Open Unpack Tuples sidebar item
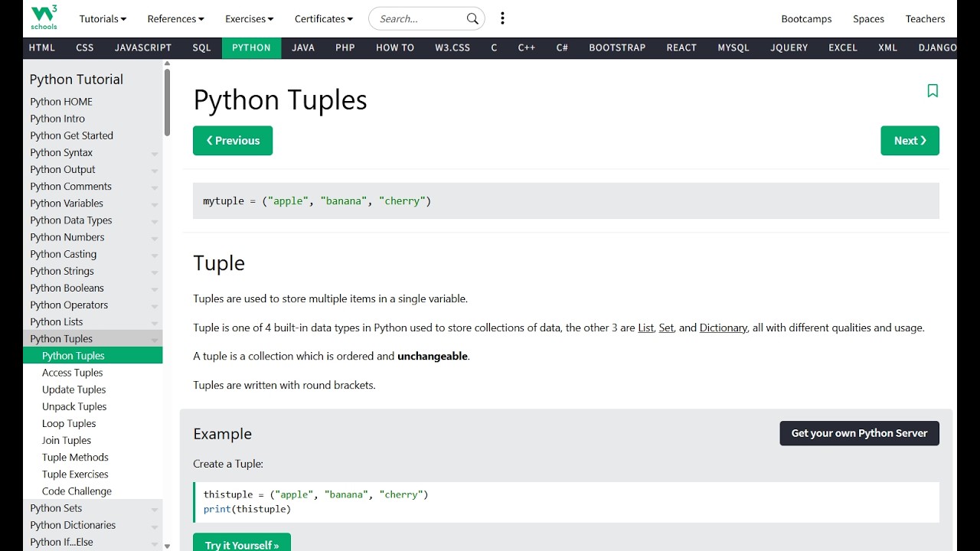 [x=93, y=406]
